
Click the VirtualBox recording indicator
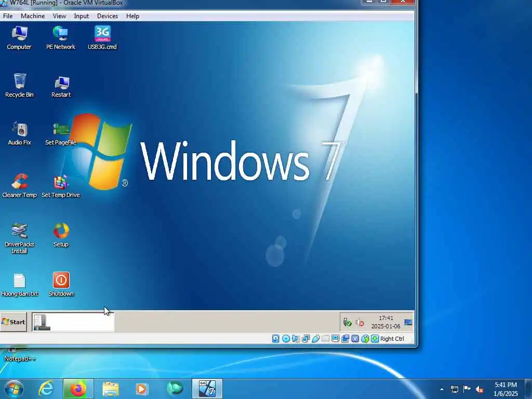345,339
